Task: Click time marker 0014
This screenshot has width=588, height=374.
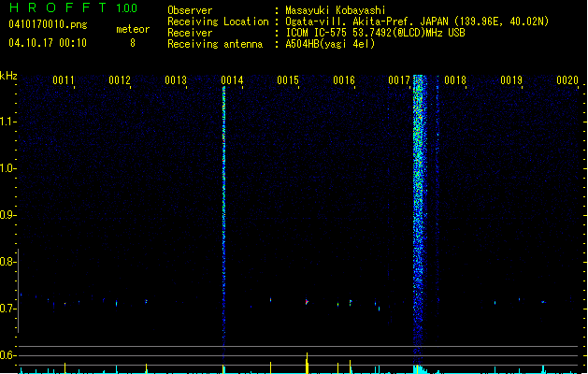Action: [232, 80]
